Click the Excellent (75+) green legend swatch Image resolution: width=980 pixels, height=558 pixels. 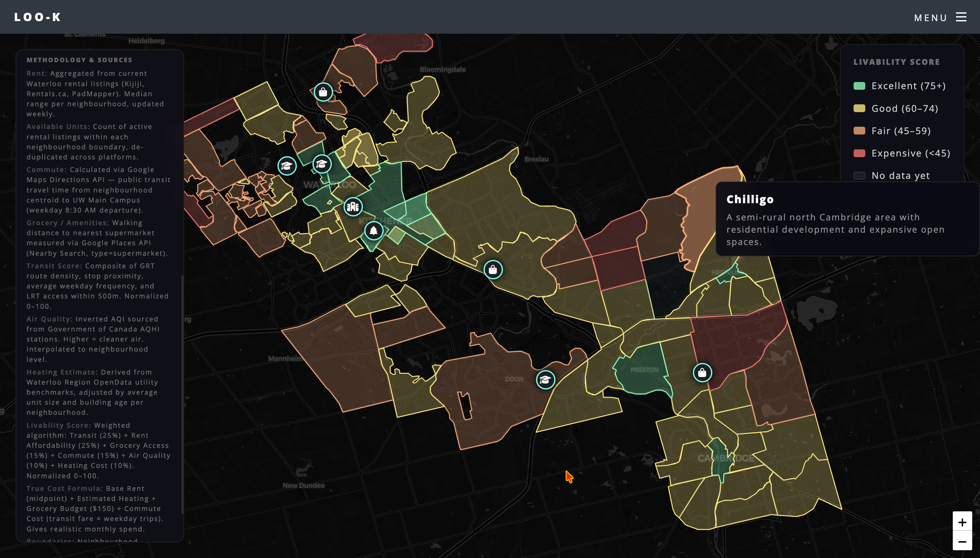coord(859,86)
